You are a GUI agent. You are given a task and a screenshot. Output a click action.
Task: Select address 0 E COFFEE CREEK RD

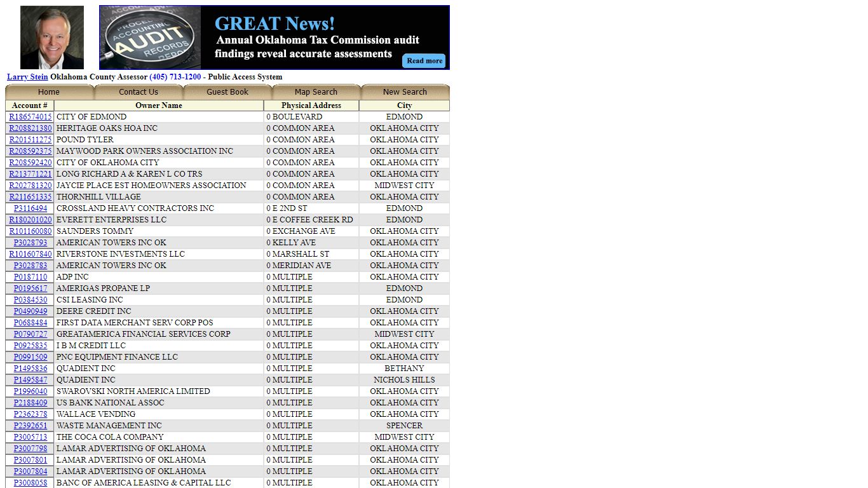[309, 220]
